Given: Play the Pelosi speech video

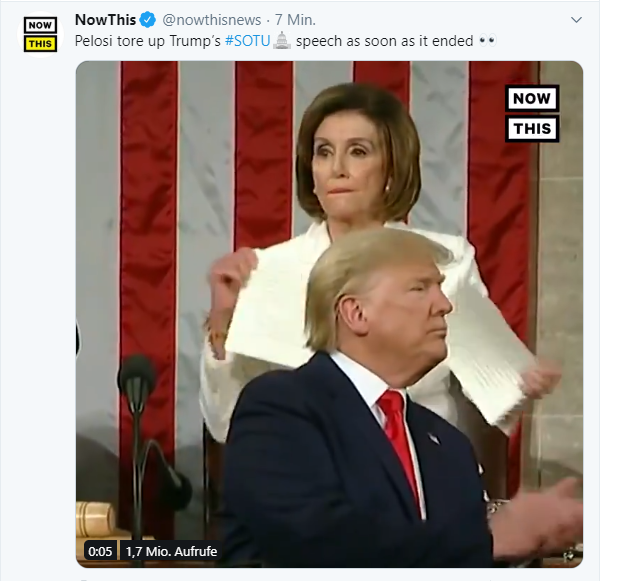Looking at the screenshot, I should pyautogui.click(x=329, y=314).
